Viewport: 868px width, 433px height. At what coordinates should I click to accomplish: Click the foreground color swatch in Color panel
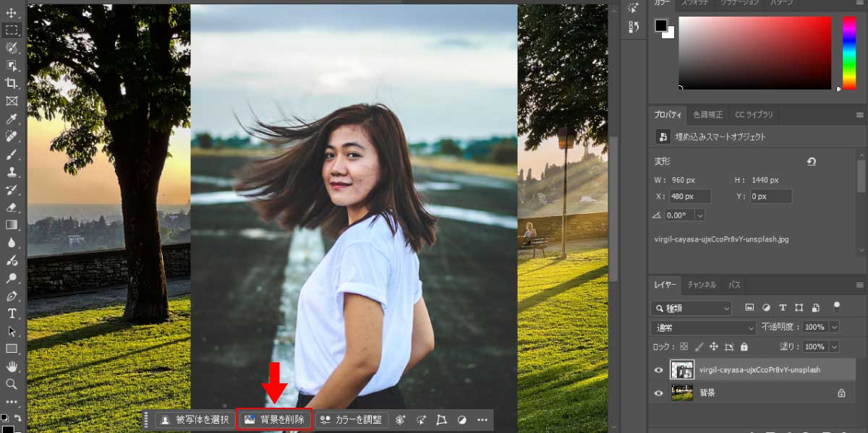(x=661, y=26)
